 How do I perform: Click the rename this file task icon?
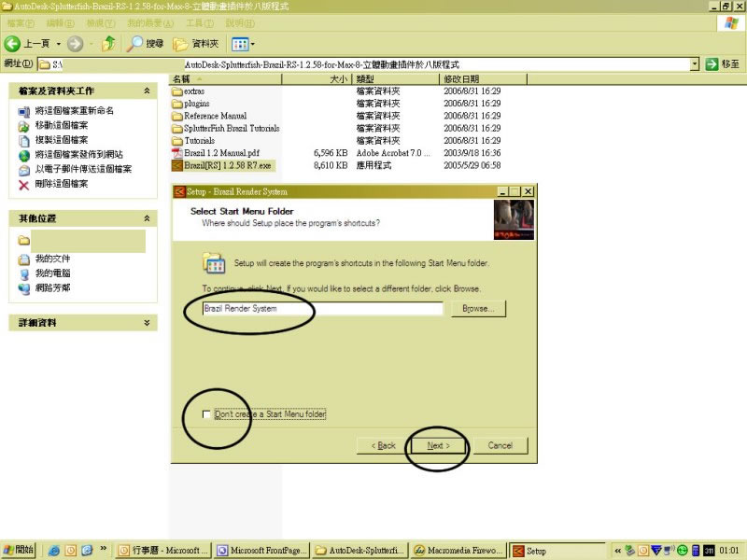(x=24, y=111)
